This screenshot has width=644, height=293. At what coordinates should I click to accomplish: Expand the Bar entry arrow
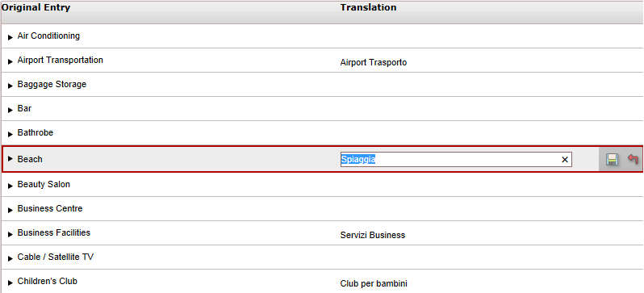coord(10,110)
